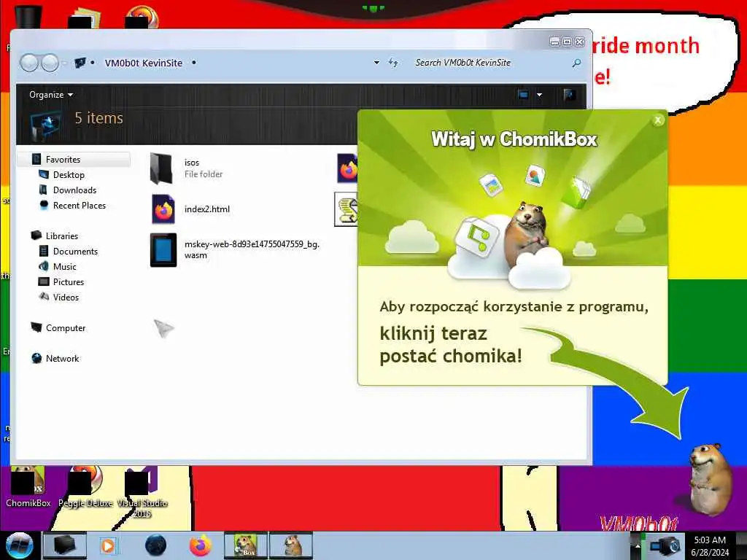Click the camera tray icon

click(664, 546)
